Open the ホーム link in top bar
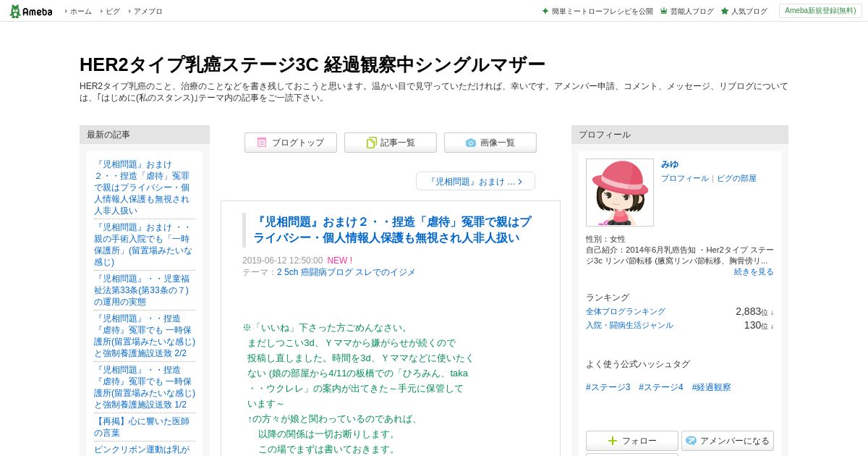 point(80,11)
